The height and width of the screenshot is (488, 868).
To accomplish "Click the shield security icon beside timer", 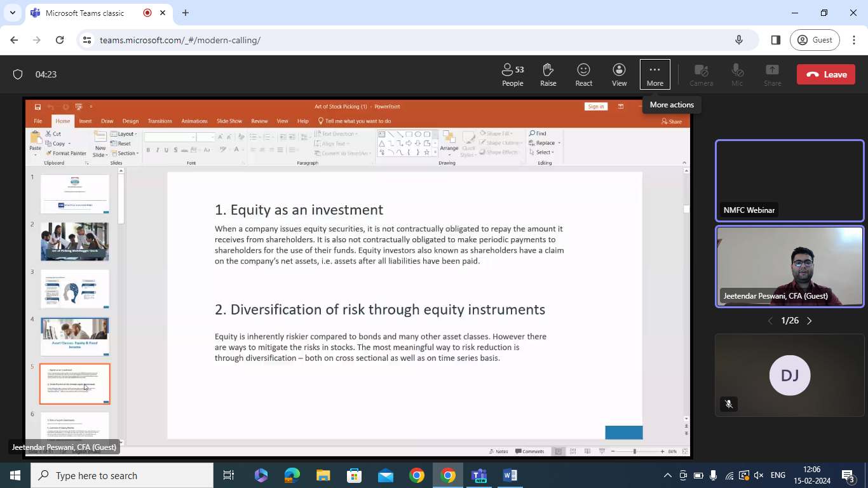I will 18,74.
